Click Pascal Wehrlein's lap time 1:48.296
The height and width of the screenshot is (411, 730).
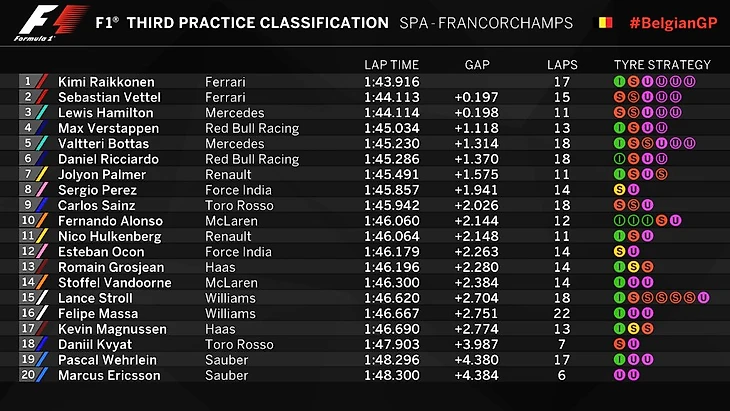pyautogui.click(x=392, y=360)
